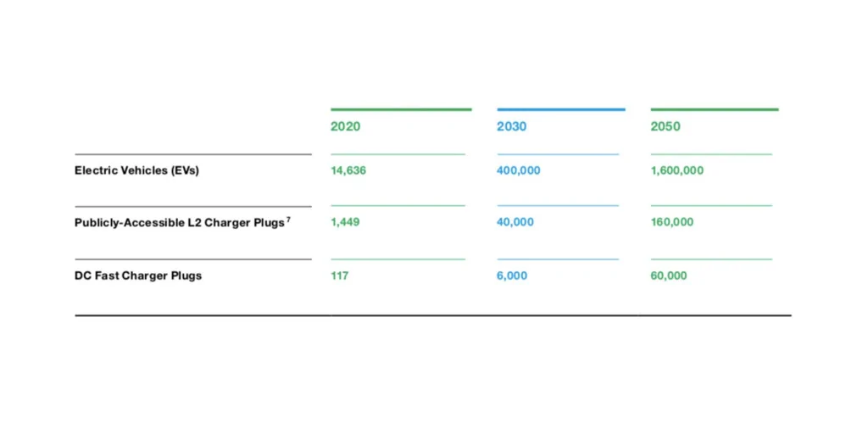Click the 1,600,000 value for 2050

[676, 170]
